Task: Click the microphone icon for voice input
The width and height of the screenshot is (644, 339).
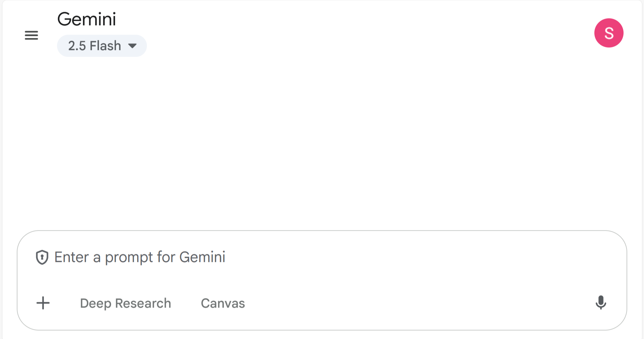Action: (x=600, y=302)
